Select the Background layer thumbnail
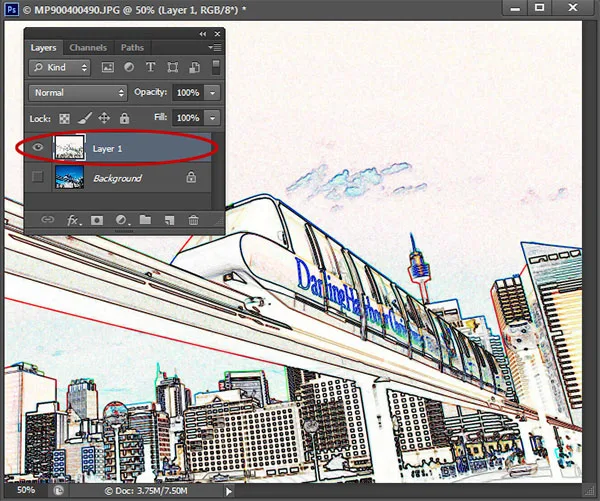Viewport: 600px width, 501px height. click(69, 177)
